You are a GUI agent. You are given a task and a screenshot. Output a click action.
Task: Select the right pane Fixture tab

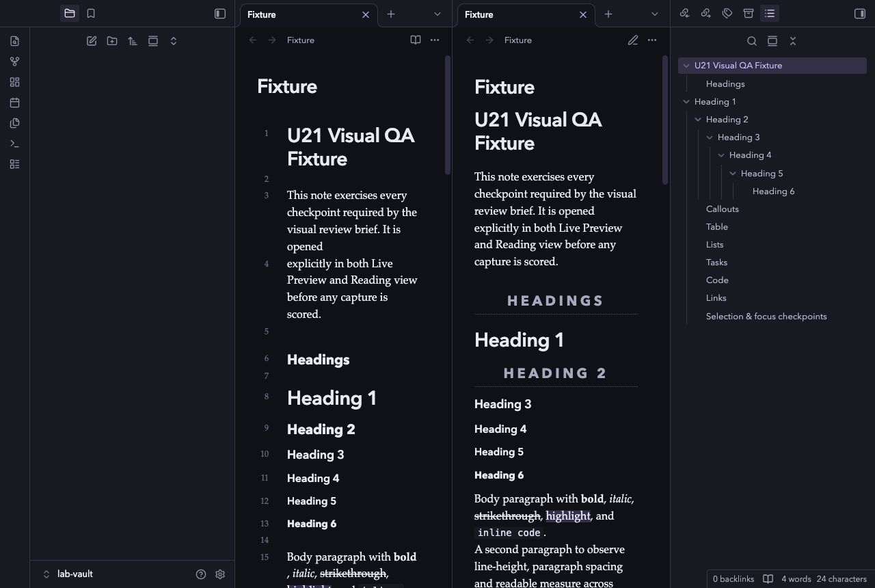526,14
